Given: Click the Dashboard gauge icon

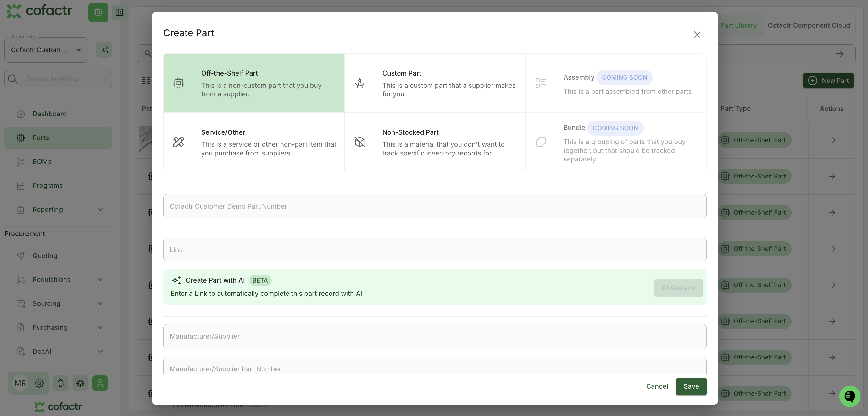Looking at the screenshot, I should click(20, 114).
